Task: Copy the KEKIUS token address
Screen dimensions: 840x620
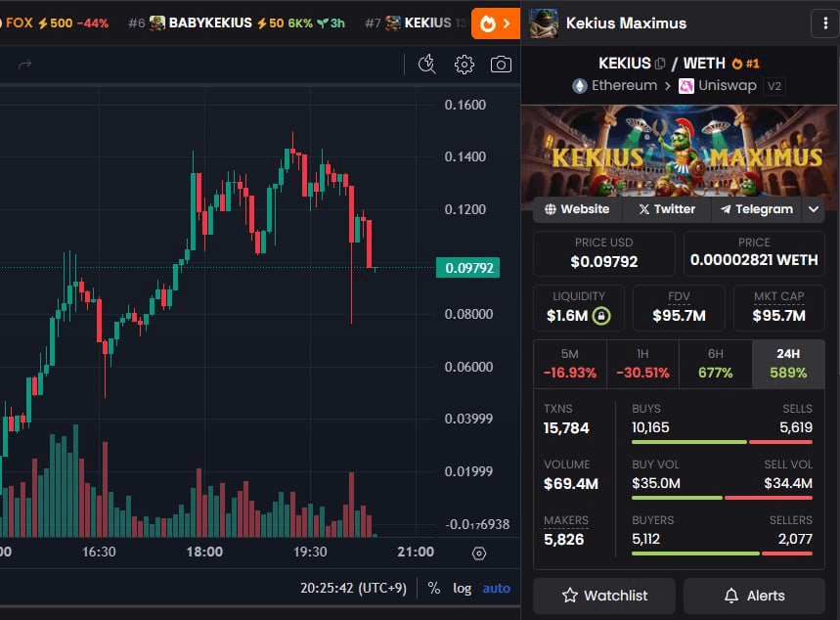Action: click(660, 64)
